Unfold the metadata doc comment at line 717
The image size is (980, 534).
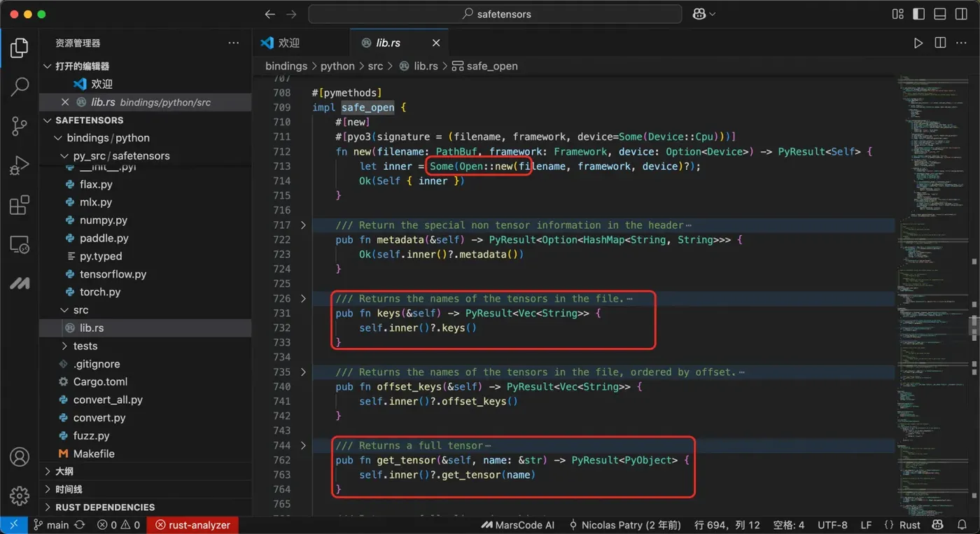click(303, 225)
